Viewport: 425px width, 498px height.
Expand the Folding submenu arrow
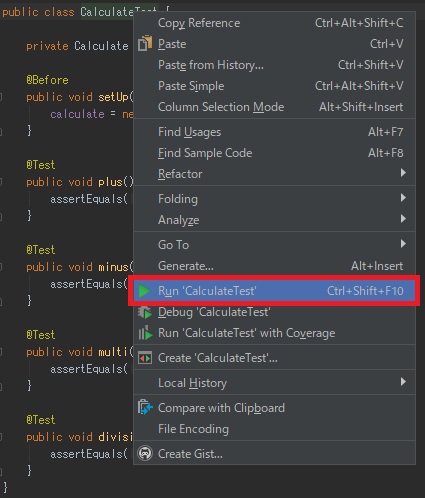(403, 198)
